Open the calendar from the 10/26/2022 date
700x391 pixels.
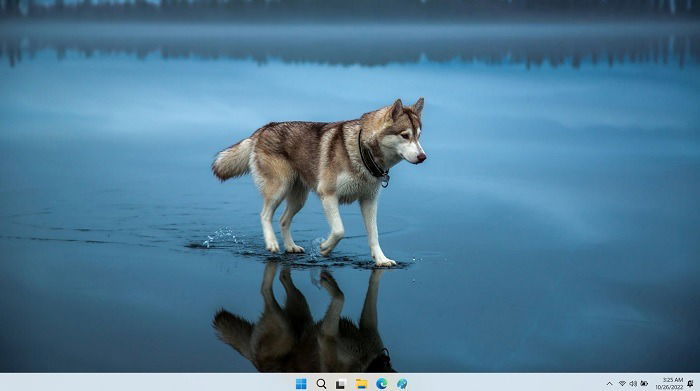coord(669,387)
